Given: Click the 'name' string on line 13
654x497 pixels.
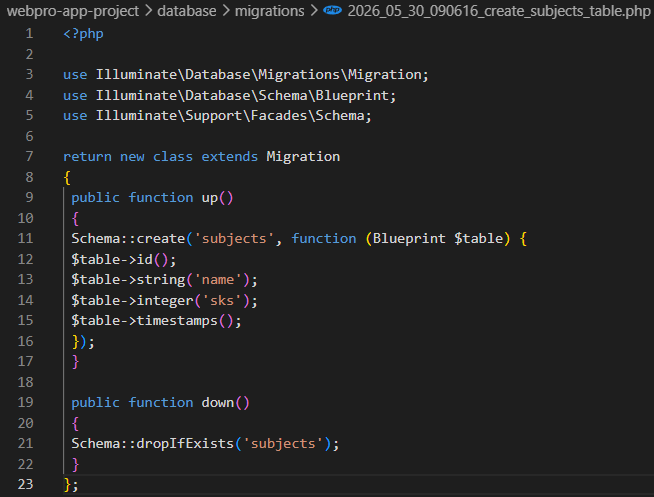Looking at the screenshot, I should (x=218, y=279).
